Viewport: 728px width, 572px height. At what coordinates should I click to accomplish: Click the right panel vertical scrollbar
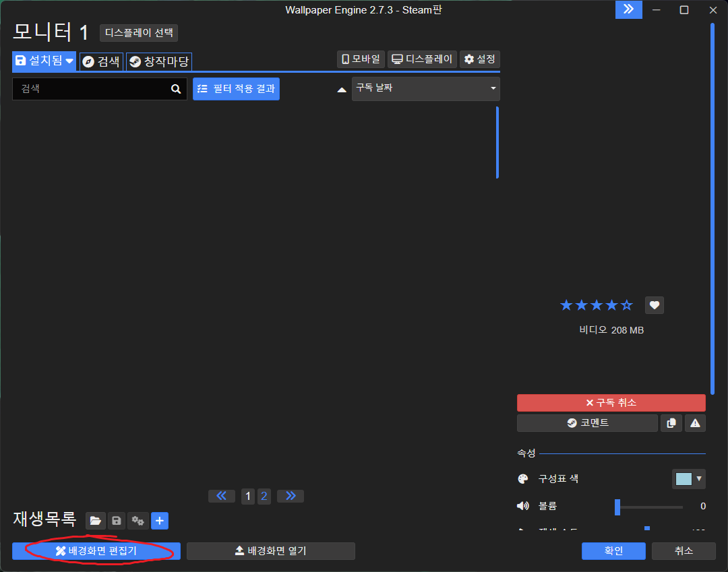[x=712, y=209]
